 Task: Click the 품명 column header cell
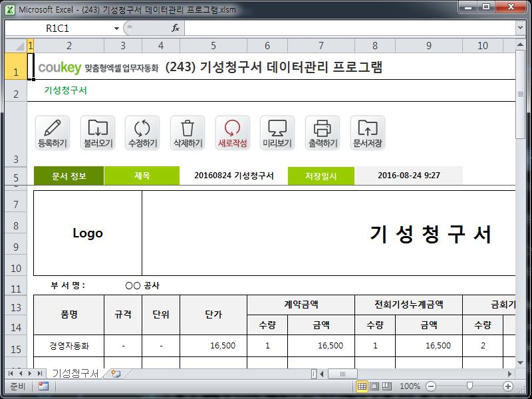[69, 315]
